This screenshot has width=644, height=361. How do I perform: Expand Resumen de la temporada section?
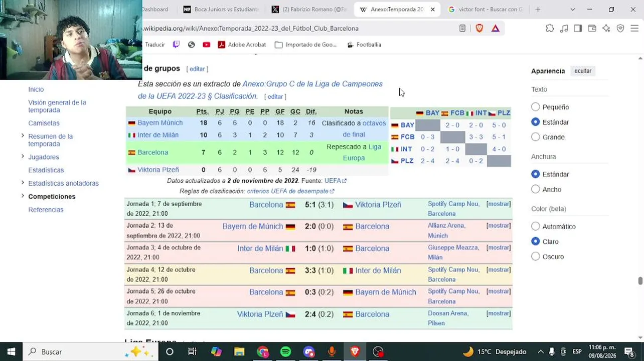tap(23, 136)
